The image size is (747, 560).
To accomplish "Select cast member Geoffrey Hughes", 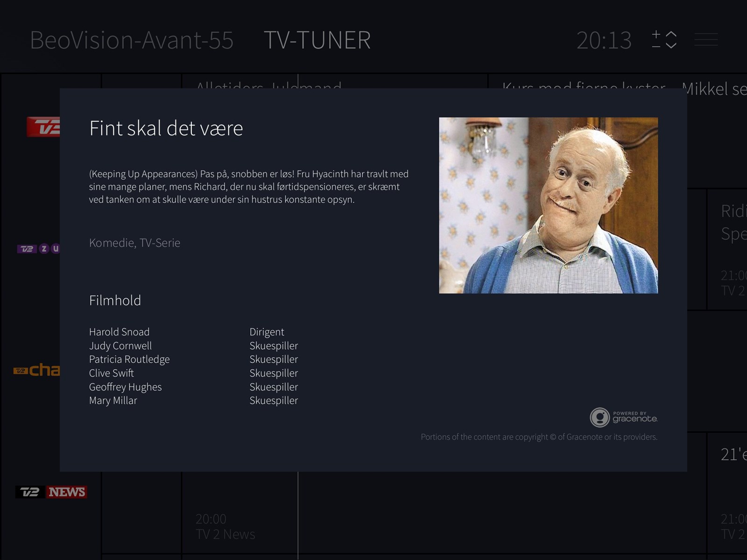I will (x=126, y=387).
